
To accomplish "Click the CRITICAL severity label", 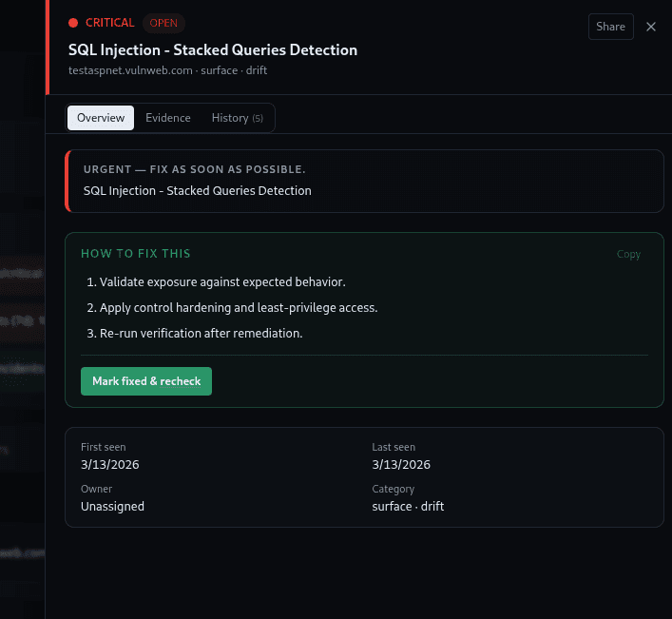I will [x=109, y=23].
